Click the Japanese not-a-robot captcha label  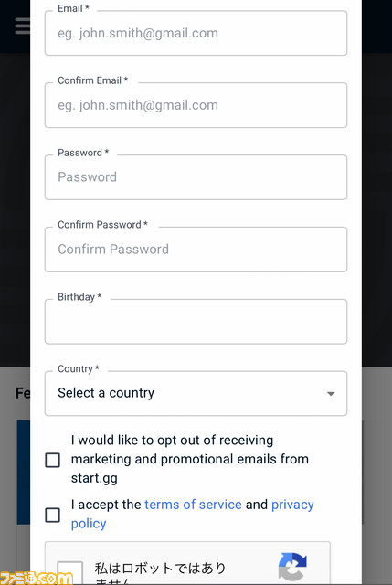[161, 572]
